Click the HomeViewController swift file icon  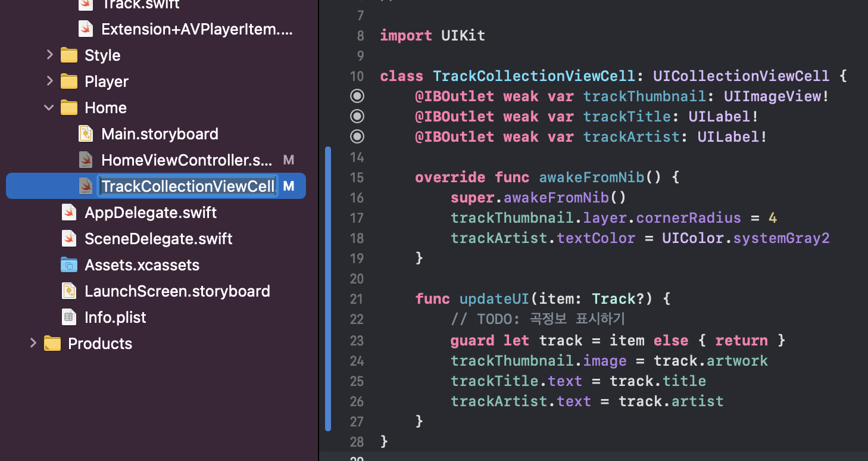click(86, 160)
